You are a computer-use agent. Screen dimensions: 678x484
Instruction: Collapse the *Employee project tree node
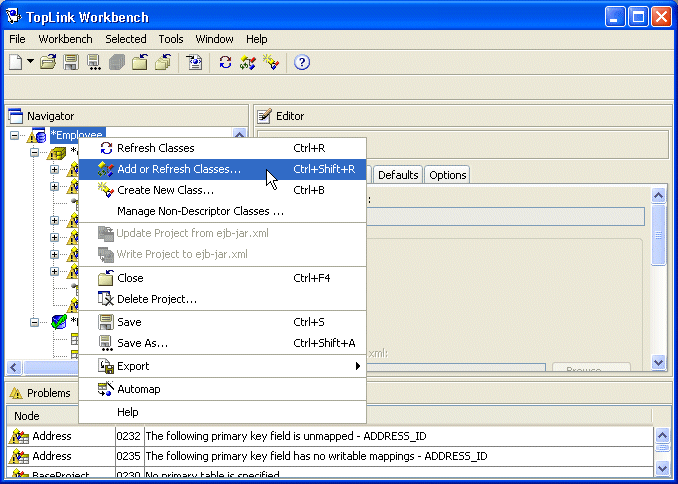point(14,135)
